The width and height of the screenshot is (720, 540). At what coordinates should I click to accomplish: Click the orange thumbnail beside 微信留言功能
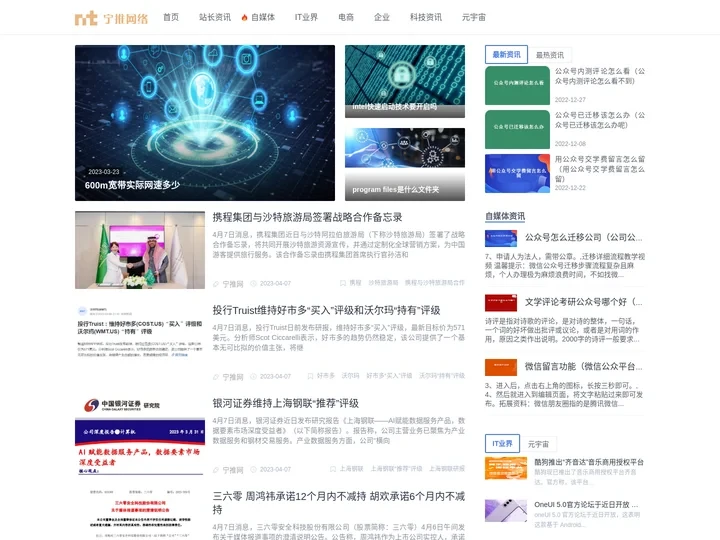(x=501, y=367)
